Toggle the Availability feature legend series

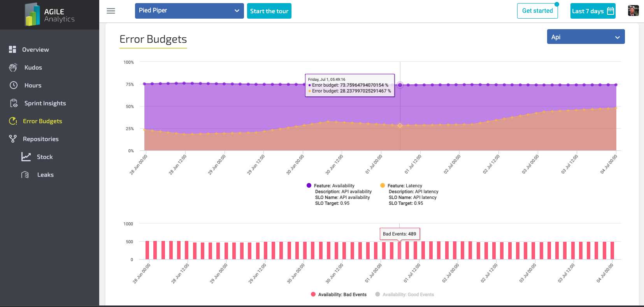coord(334,186)
